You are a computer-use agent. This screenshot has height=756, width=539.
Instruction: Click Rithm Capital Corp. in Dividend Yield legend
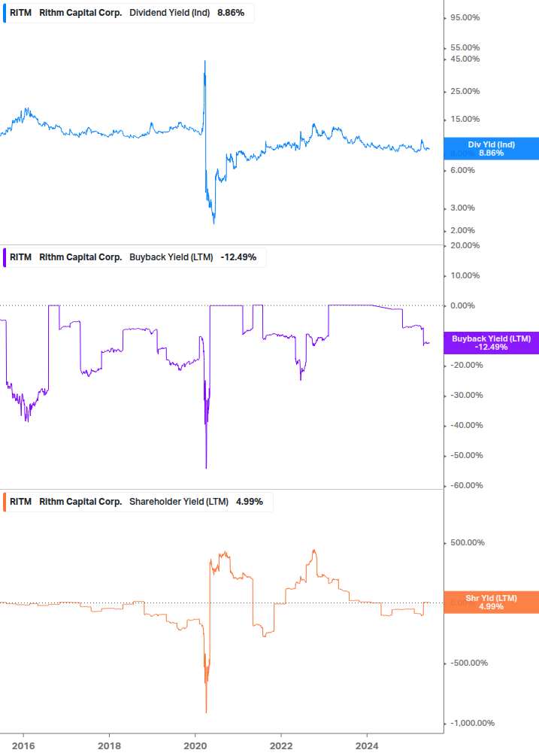tap(80, 13)
